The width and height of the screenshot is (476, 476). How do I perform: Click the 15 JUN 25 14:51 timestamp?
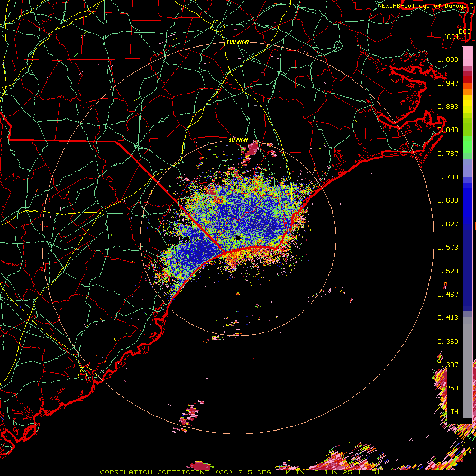click(x=345, y=472)
